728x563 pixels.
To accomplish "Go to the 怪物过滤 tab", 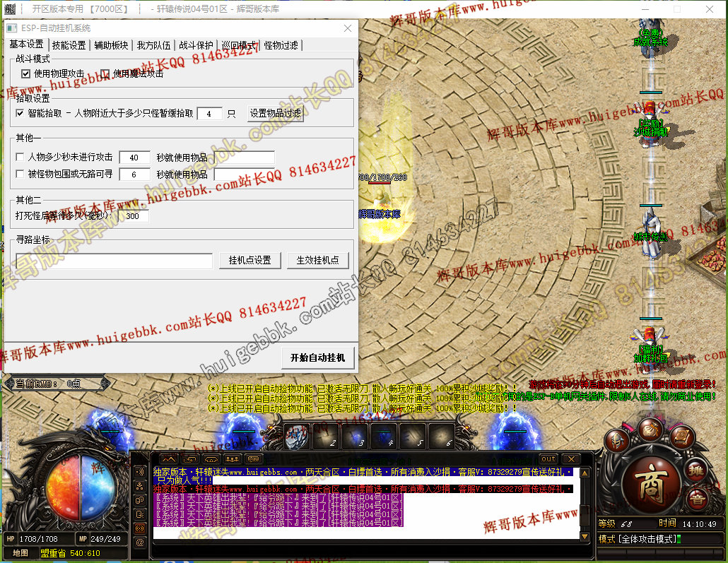I will 281,45.
